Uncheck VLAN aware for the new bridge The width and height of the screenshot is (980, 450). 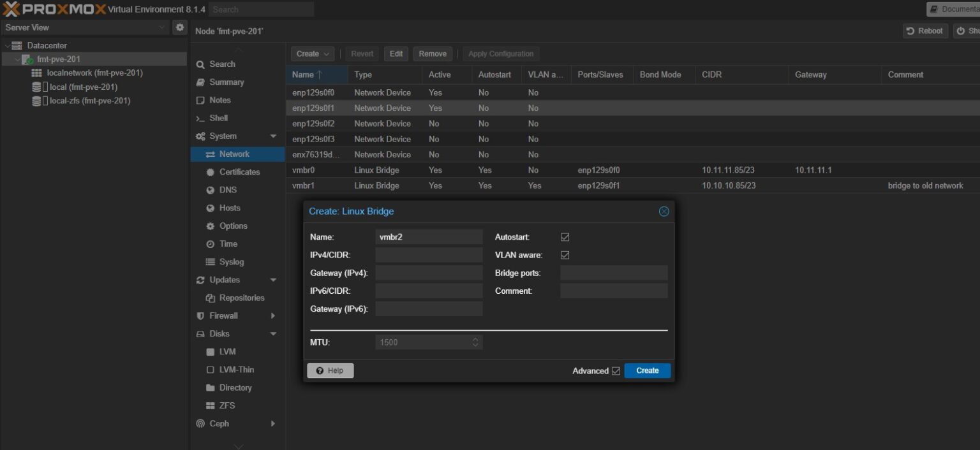[x=564, y=254]
